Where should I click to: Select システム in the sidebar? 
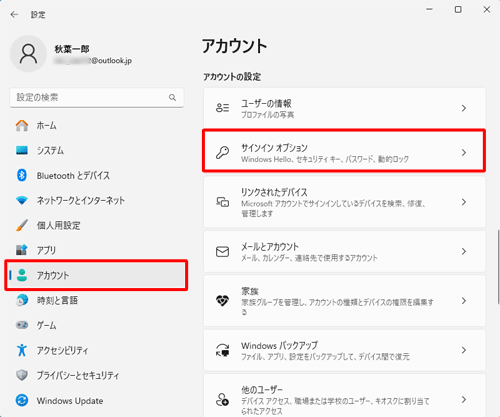tap(97, 150)
